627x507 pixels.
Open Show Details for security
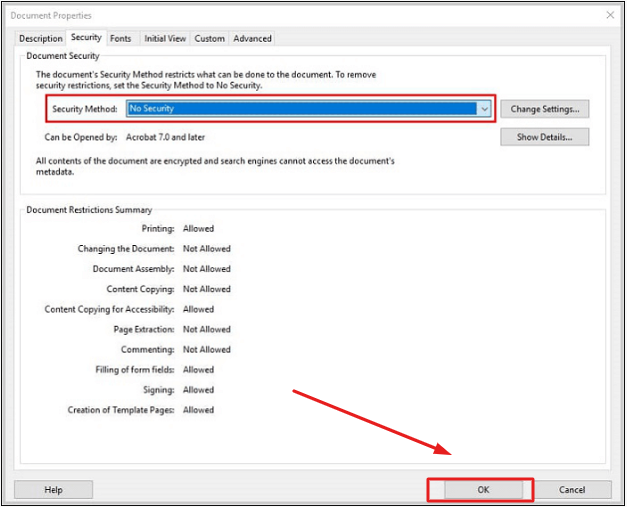coord(545,137)
